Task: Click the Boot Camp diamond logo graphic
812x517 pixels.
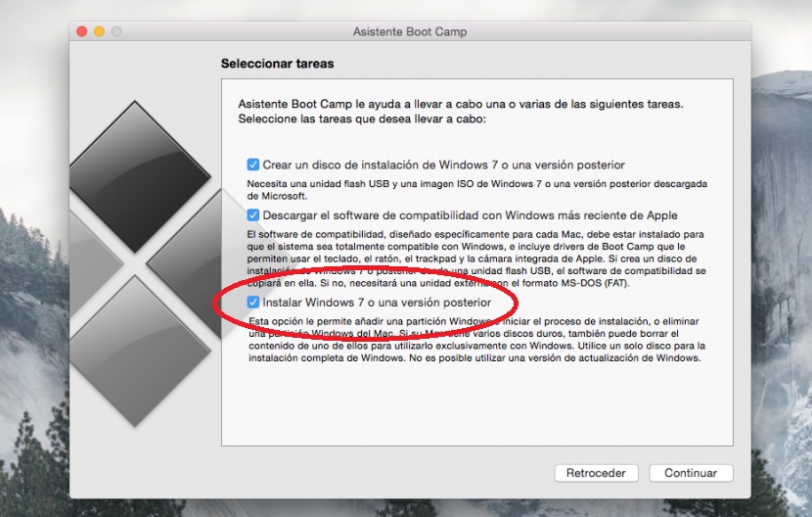Action: pos(145,263)
